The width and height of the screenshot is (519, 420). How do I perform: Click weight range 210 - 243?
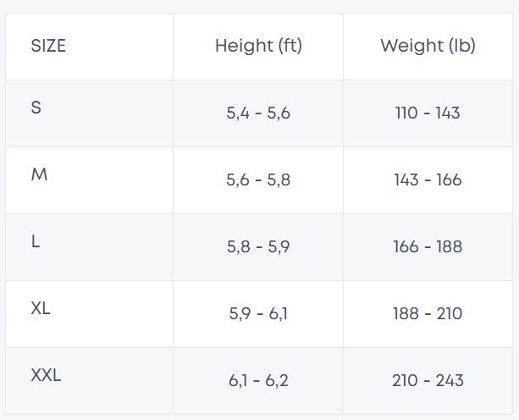click(428, 380)
